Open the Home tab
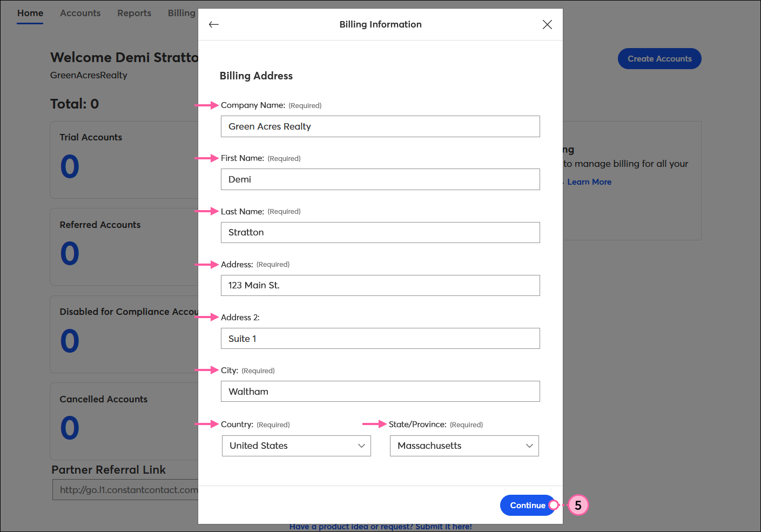761x532 pixels. 30,13
